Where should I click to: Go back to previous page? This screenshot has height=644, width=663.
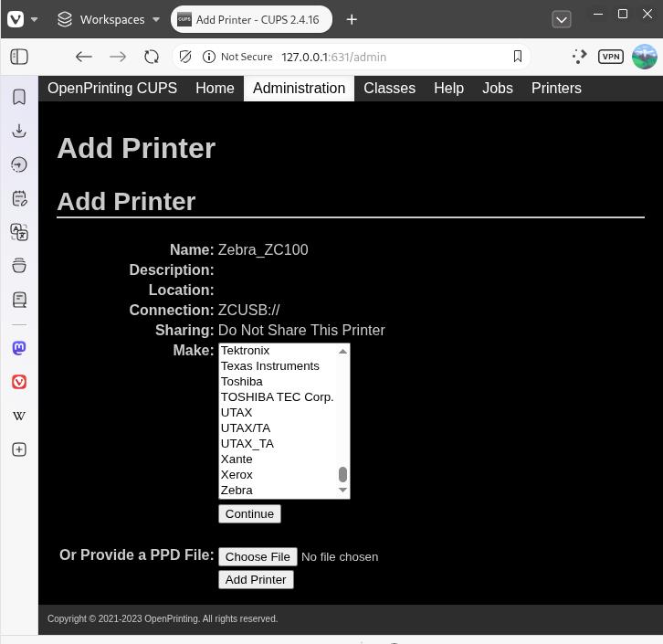(84, 57)
